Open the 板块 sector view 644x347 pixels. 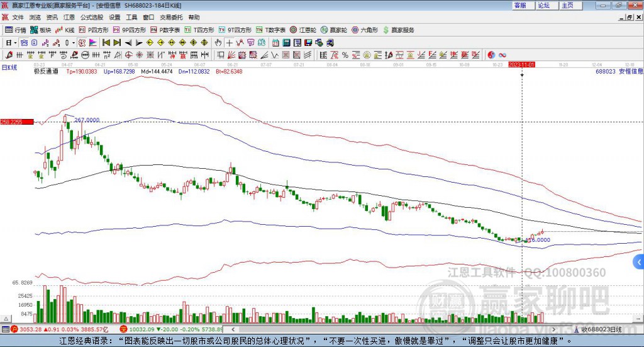coord(40,30)
